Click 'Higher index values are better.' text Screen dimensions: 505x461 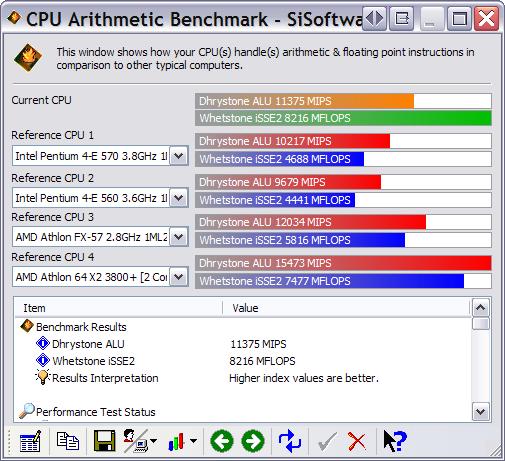[304, 378]
